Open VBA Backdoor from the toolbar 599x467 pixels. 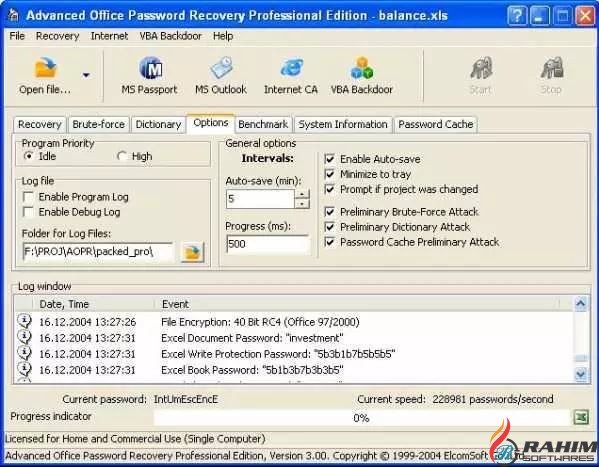(362, 76)
